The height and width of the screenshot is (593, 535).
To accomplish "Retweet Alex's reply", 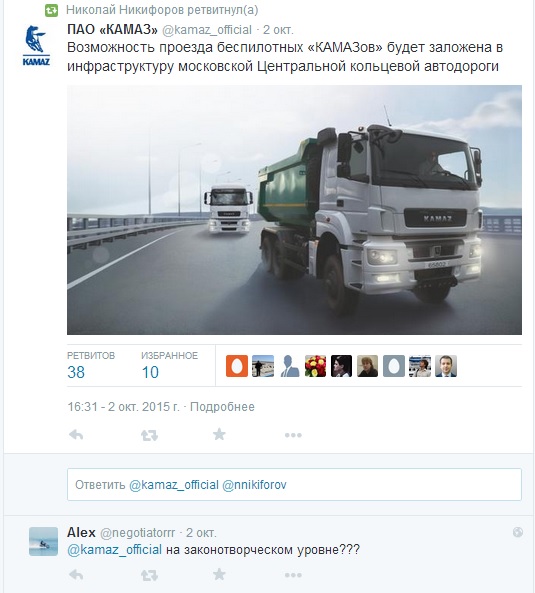I will pos(149,576).
